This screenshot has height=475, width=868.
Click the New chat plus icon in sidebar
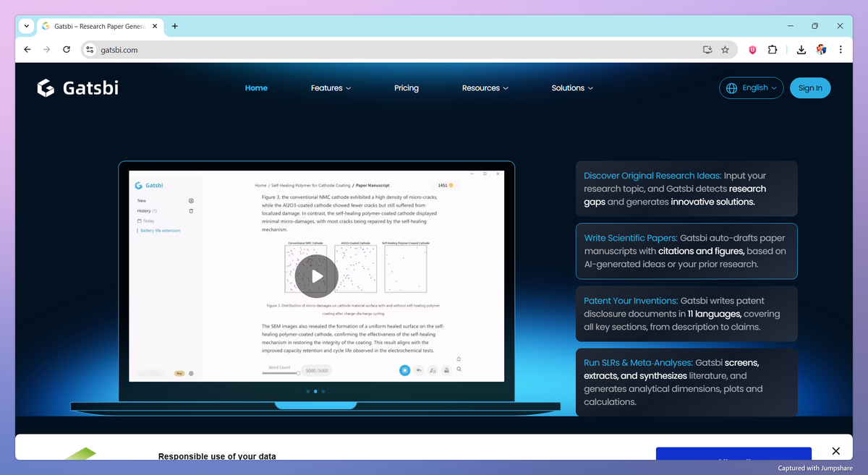click(192, 200)
